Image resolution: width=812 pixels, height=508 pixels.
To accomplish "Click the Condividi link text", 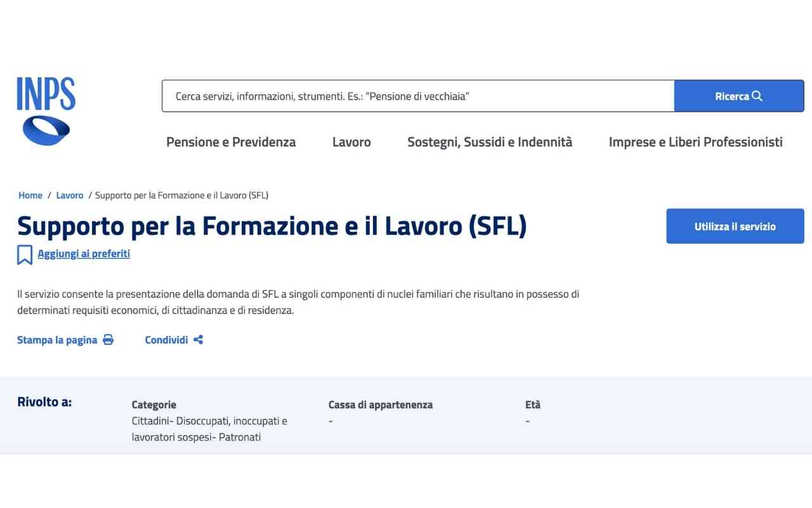I will tap(166, 340).
